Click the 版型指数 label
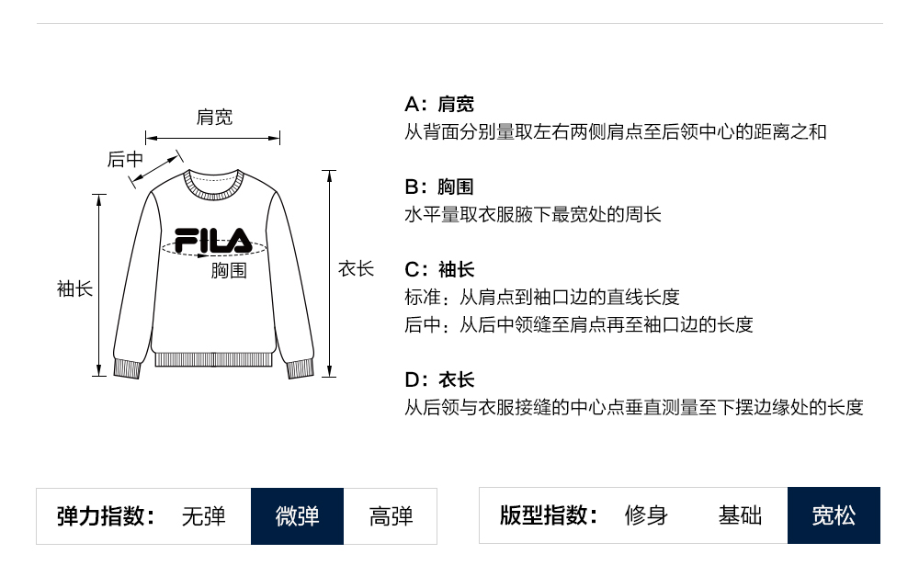This screenshot has height=588, width=919. [549, 515]
